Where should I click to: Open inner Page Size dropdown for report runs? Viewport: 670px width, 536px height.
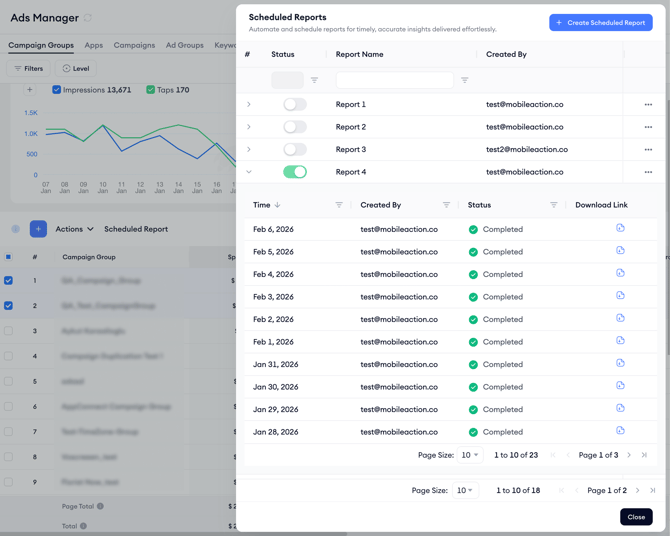click(469, 455)
